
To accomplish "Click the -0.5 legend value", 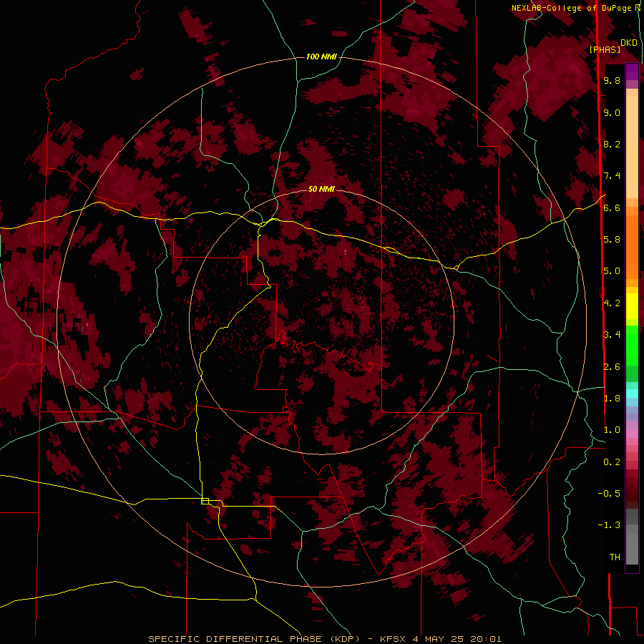I will pos(609,494).
